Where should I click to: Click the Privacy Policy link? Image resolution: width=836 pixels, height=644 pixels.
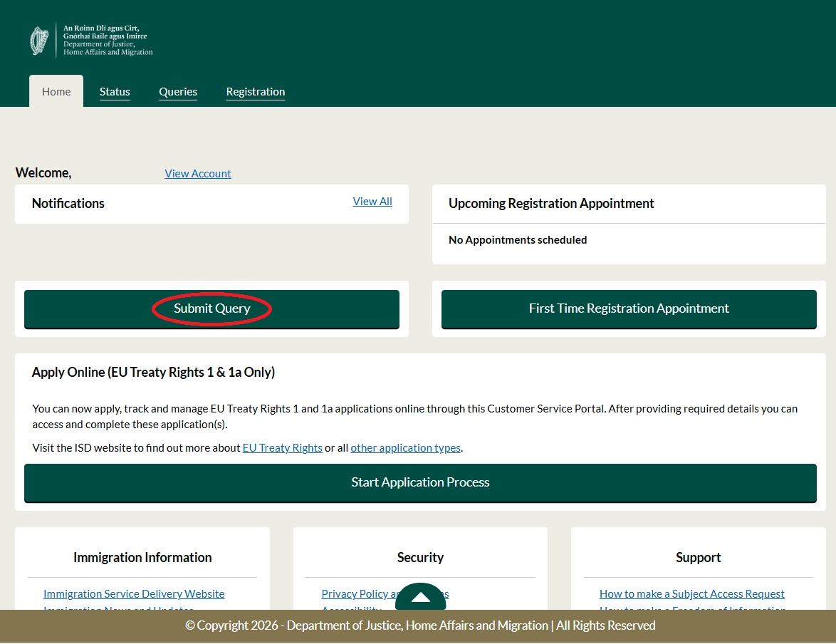point(358,594)
